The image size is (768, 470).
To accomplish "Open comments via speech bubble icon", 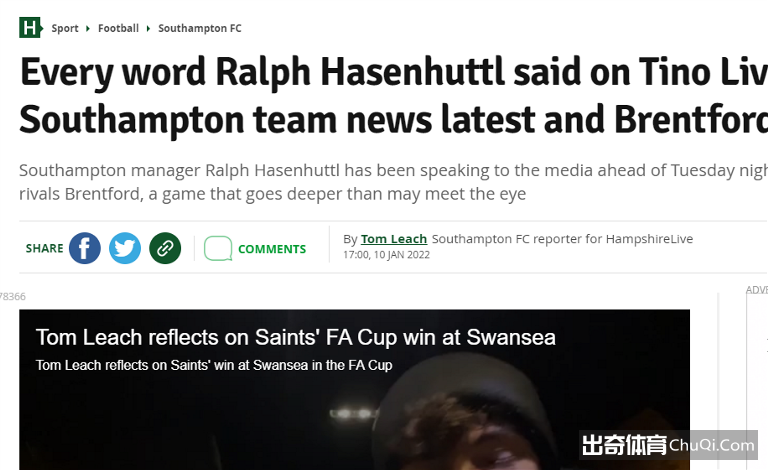I will 218,248.
